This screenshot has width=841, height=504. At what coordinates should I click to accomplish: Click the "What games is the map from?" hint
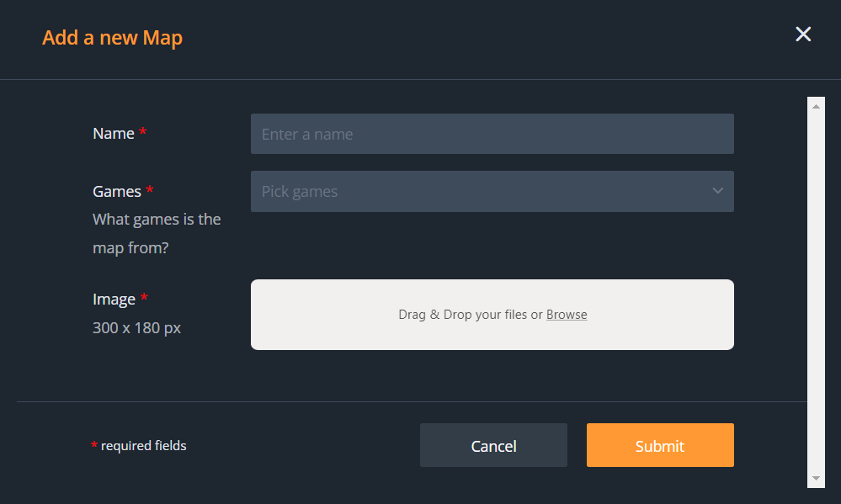point(157,234)
